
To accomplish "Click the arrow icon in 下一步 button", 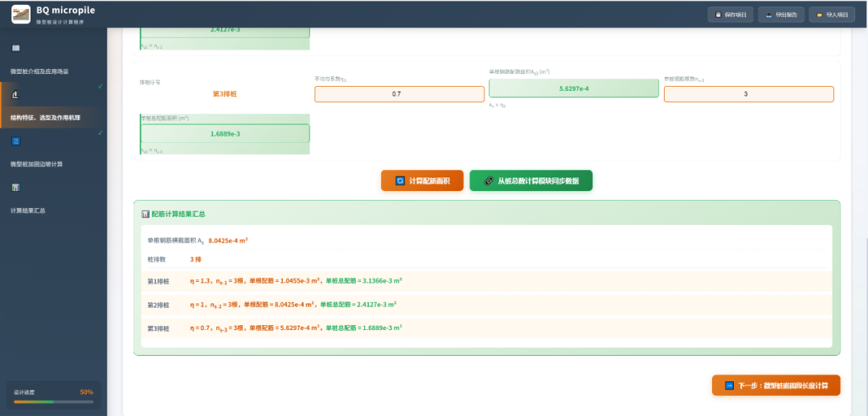I will (x=729, y=385).
